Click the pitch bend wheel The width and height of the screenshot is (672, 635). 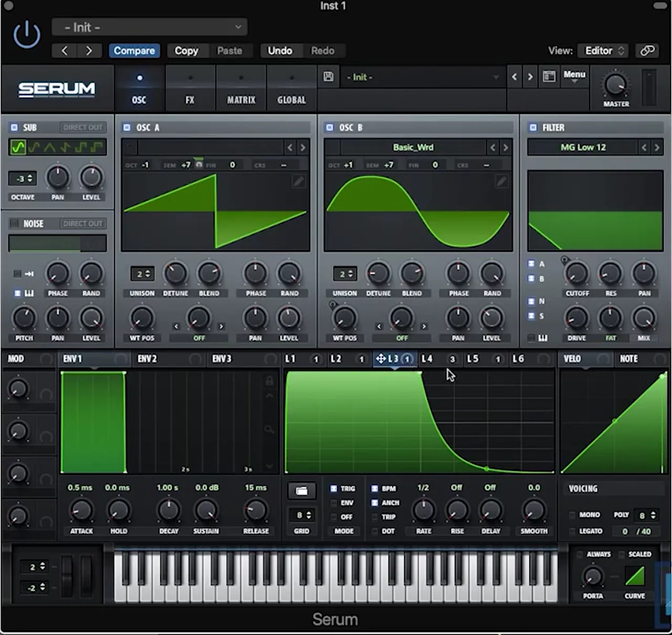67,575
